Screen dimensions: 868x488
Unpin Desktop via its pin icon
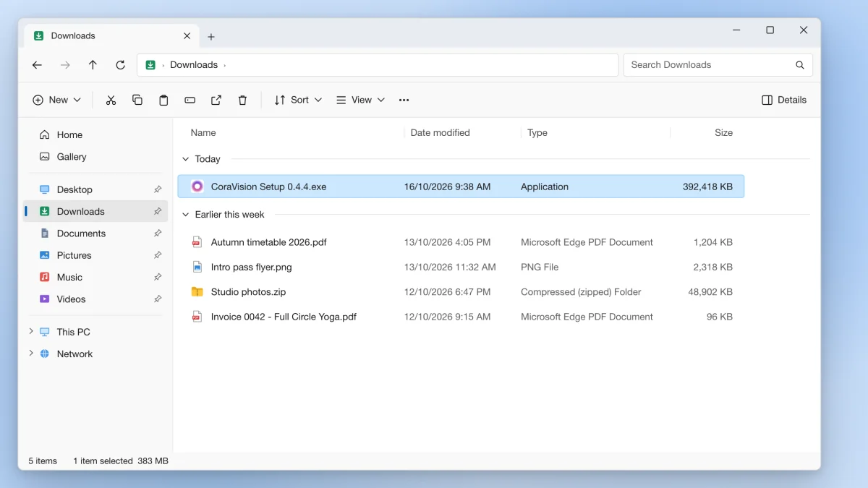click(x=158, y=189)
